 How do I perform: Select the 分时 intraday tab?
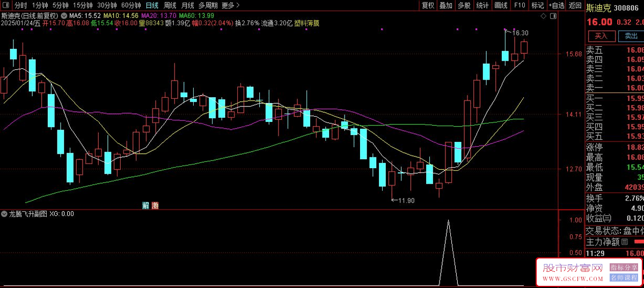click(20, 5)
